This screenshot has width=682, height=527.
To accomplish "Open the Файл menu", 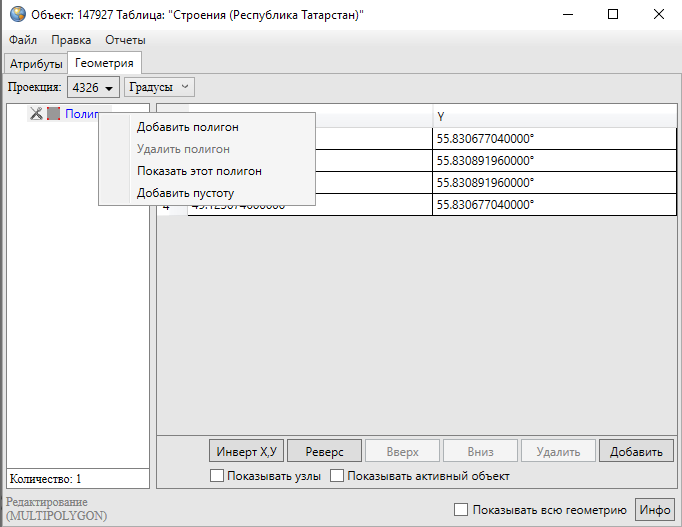I will click(23, 40).
